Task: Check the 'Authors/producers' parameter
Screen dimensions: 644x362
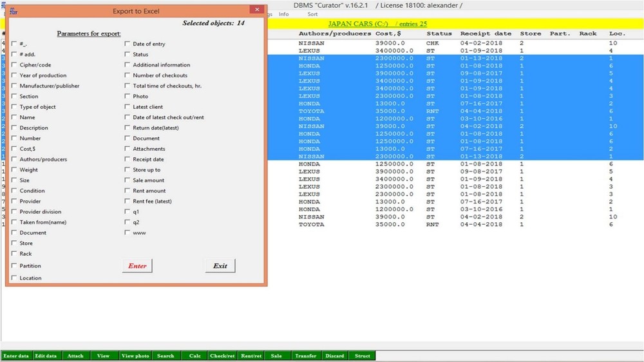Action: tap(14, 159)
